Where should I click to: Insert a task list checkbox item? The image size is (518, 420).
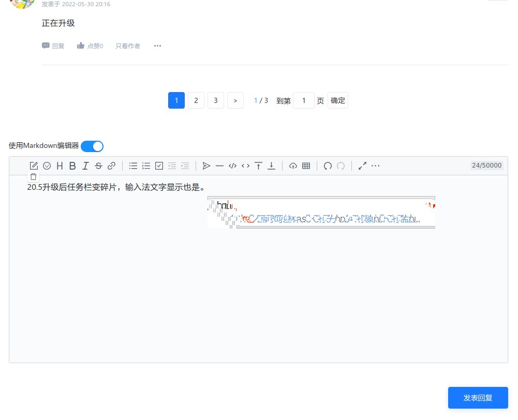tap(159, 166)
